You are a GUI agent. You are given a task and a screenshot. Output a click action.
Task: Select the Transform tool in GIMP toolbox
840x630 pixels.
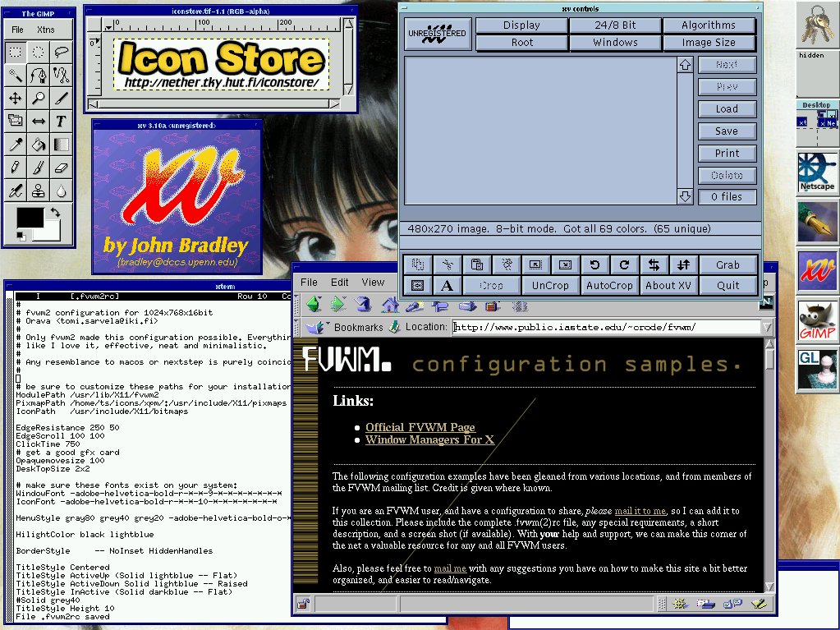coord(16,121)
